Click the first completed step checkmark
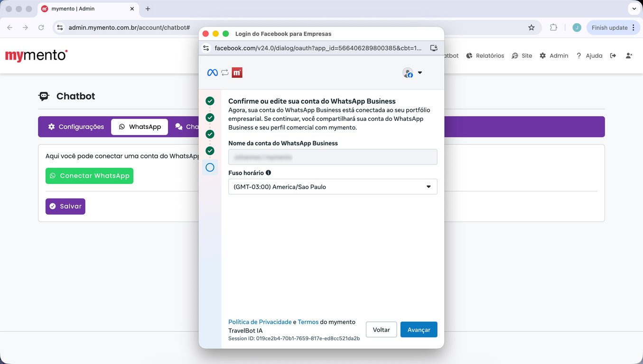The width and height of the screenshot is (643, 364). 210,101
